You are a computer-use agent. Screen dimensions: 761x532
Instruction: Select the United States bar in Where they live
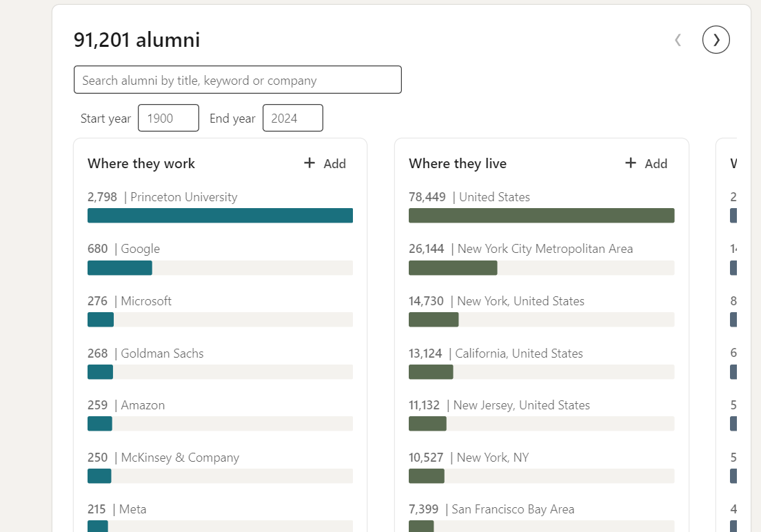(x=542, y=215)
